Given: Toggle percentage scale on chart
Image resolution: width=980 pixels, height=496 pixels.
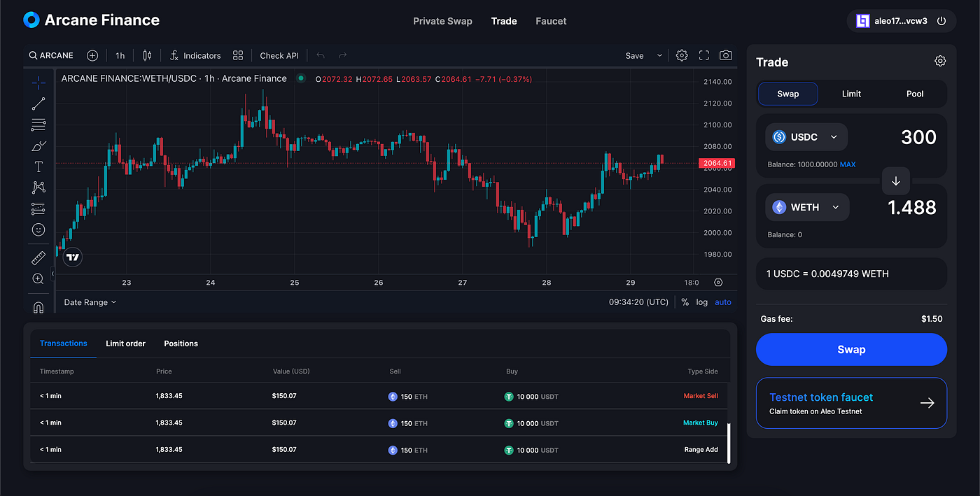Looking at the screenshot, I should click(685, 302).
